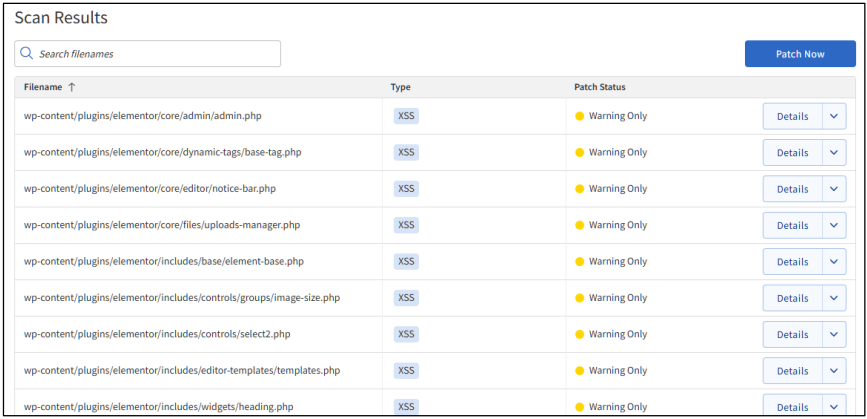This screenshot has width=867, height=419.
Task: Expand dropdown arrow beside admin.php Details
Action: (x=834, y=116)
